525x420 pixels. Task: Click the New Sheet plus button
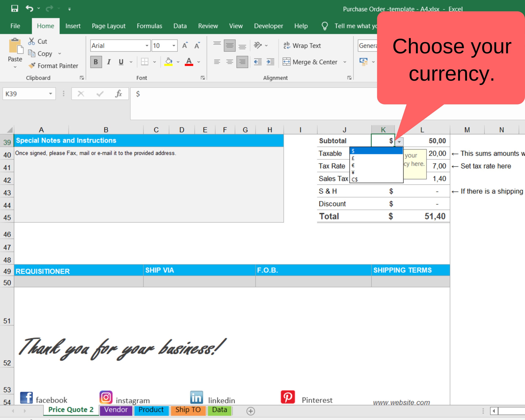pyautogui.click(x=251, y=411)
